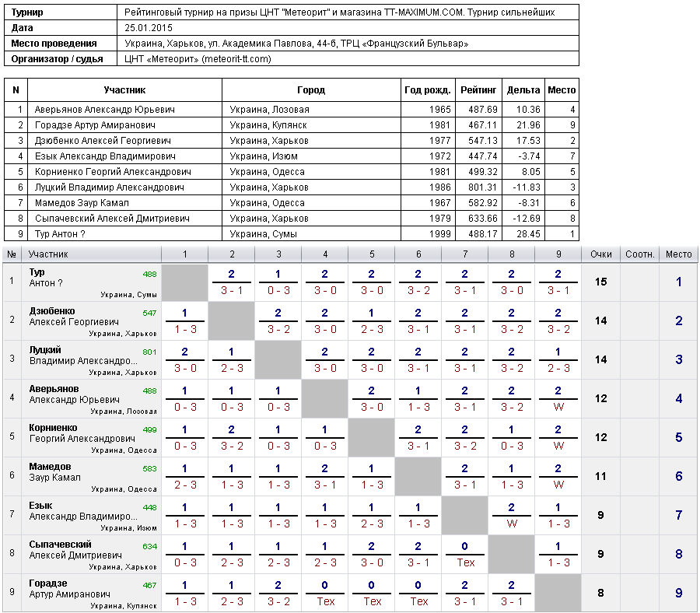The image size is (700, 613).
Task: Click score 2 - 3 in Дзюбенко's row
Action: click(372, 330)
